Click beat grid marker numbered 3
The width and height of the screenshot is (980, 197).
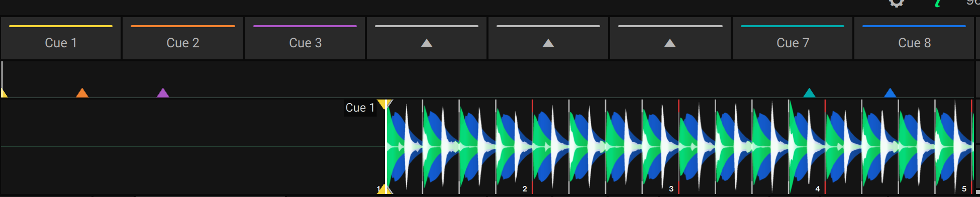pyautogui.click(x=671, y=189)
